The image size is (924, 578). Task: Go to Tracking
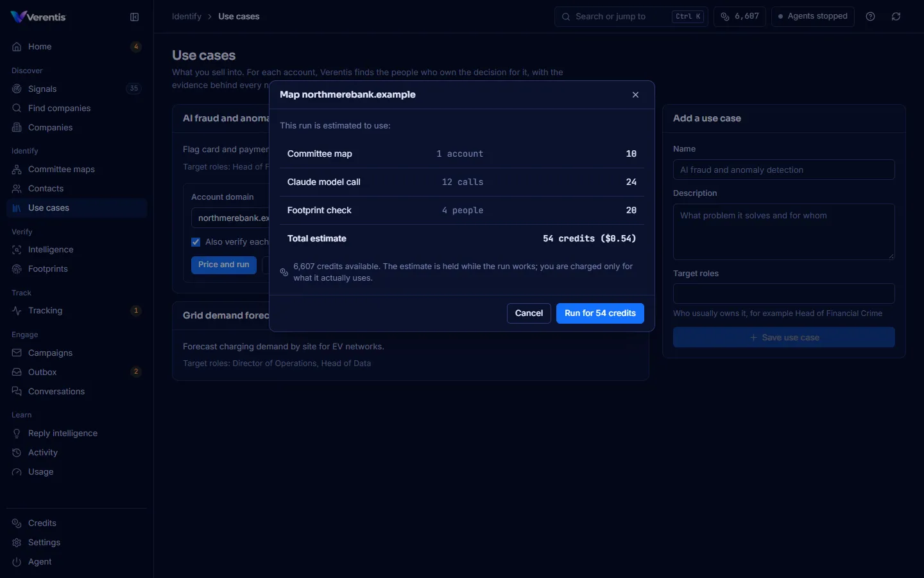coord(76,310)
